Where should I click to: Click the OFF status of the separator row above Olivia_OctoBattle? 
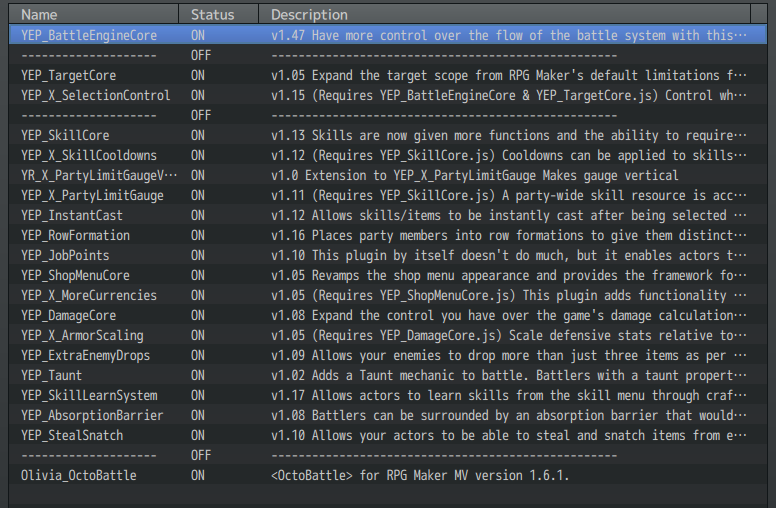pyautogui.click(x=201, y=455)
